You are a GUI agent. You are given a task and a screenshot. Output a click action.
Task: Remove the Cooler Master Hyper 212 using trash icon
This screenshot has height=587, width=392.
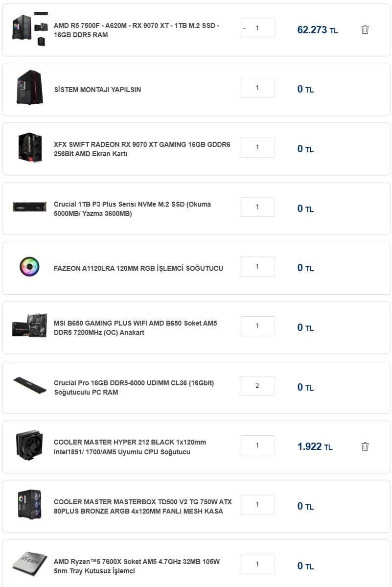tap(365, 446)
